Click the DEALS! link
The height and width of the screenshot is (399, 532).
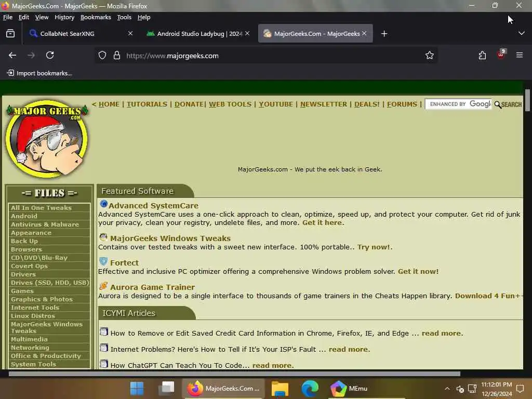[x=367, y=104]
